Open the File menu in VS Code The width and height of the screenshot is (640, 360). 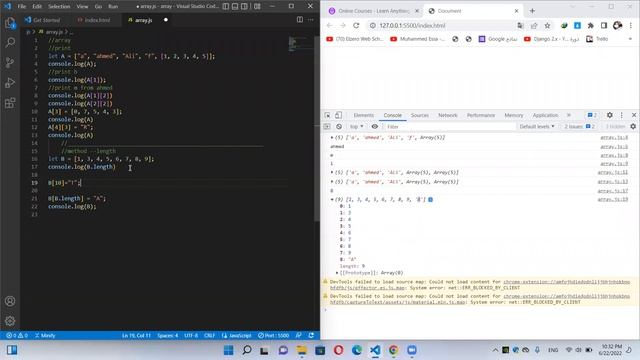pos(22,7)
